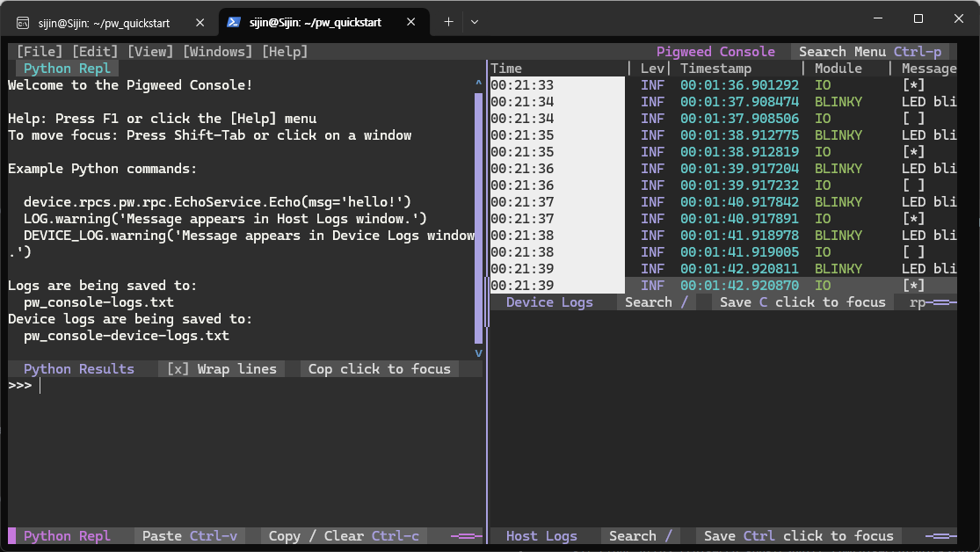Maximize the terminal window
Image resolution: width=980 pixels, height=552 pixels.
pyautogui.click(x=918, y=18)
